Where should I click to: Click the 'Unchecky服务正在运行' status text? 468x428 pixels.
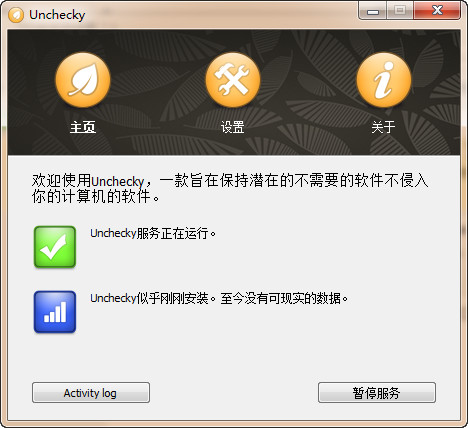point(153,233)
